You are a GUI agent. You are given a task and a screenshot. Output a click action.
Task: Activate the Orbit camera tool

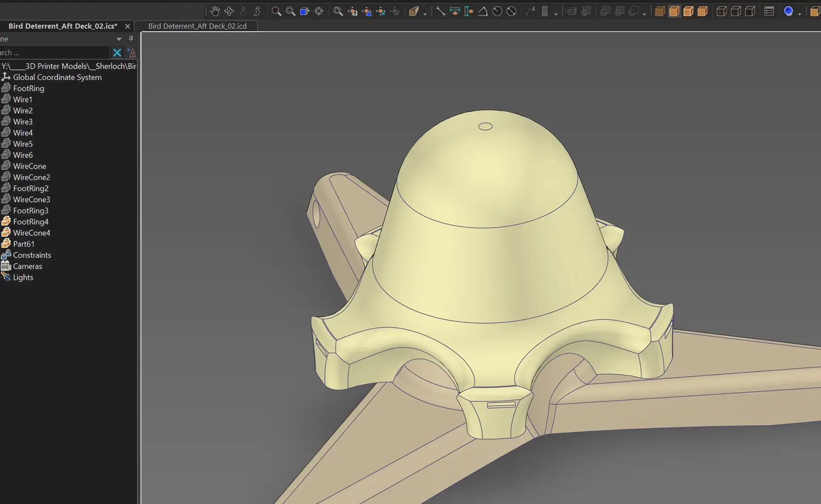point(229,11)
